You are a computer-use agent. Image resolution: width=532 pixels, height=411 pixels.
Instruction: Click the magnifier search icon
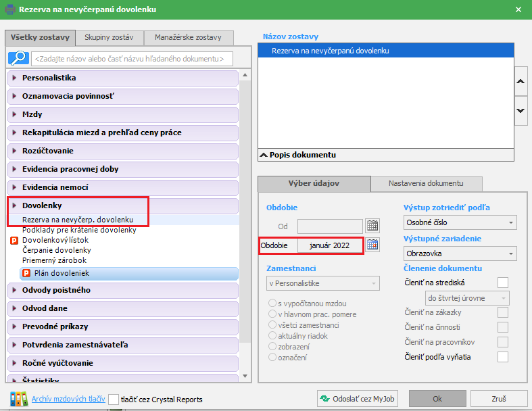tap(18, 58)
